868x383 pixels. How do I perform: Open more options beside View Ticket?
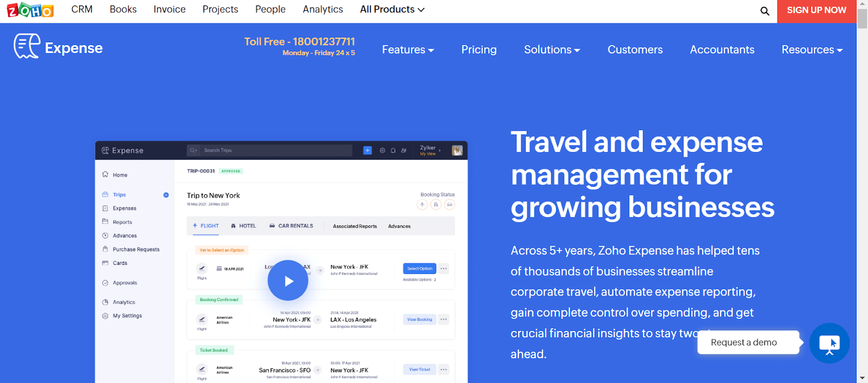[444, 369]
